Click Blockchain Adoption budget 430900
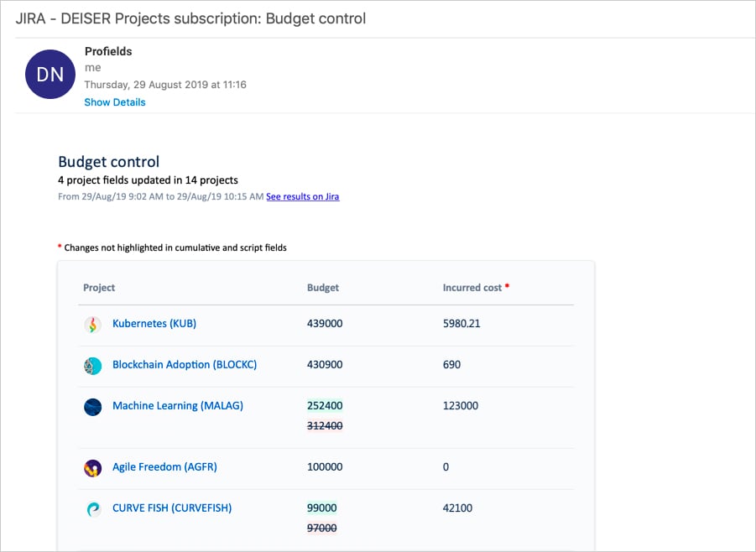This screenshot has height=552, width=756. coord(325,364)
